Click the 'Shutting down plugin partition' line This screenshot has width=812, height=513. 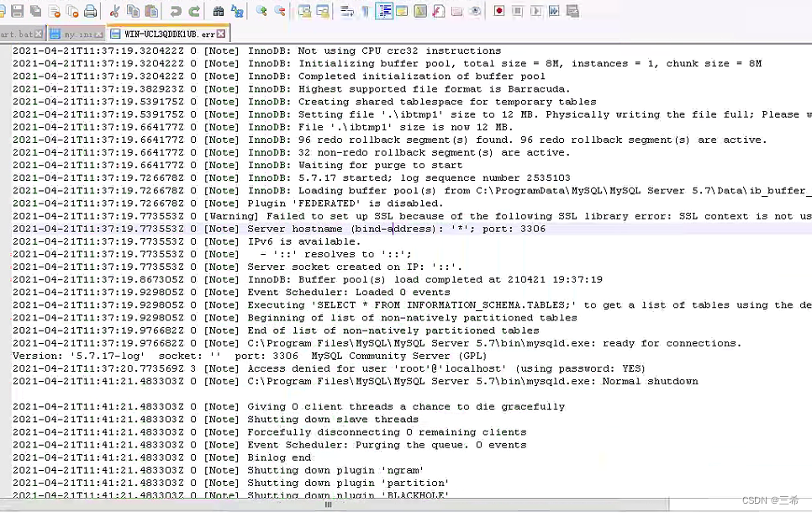(x=231, y=483)
